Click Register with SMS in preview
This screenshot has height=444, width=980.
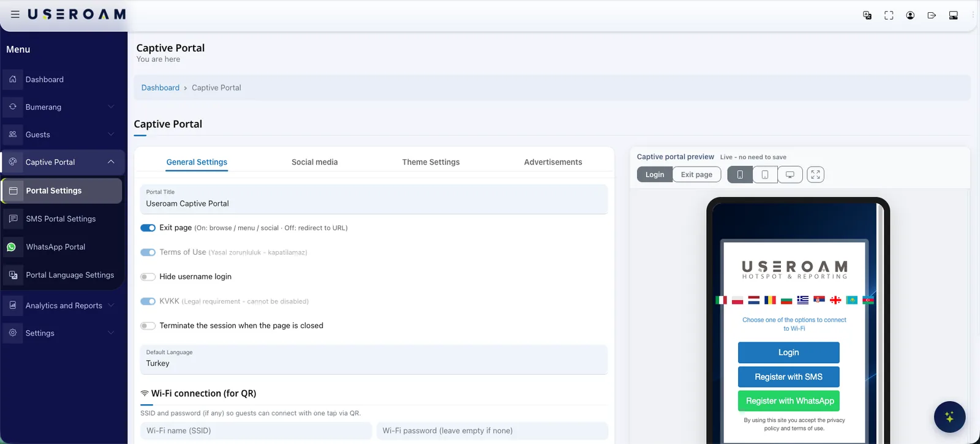[x=788, y=377]
